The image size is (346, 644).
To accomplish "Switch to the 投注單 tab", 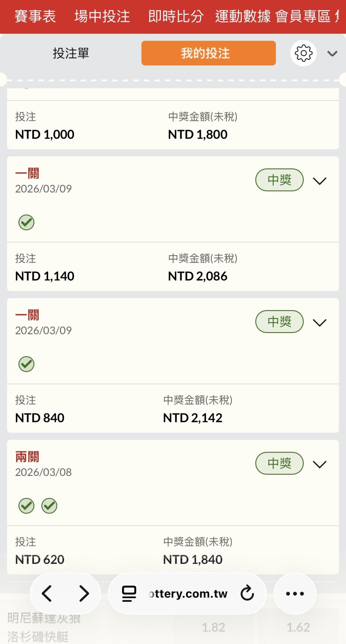I will click(71, 53).
